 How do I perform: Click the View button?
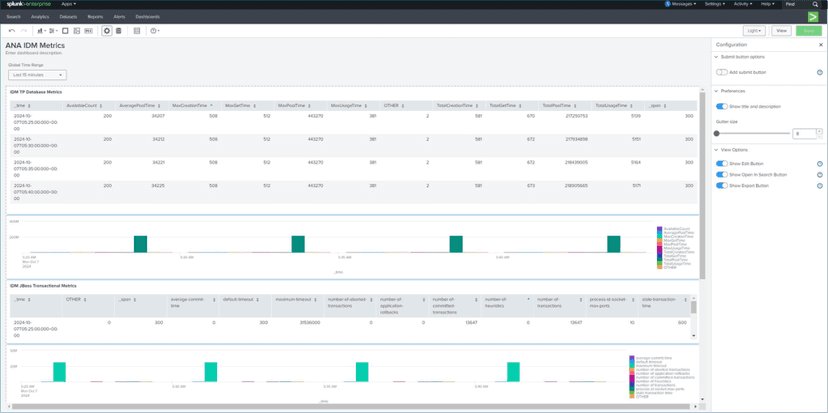point(782,31)
